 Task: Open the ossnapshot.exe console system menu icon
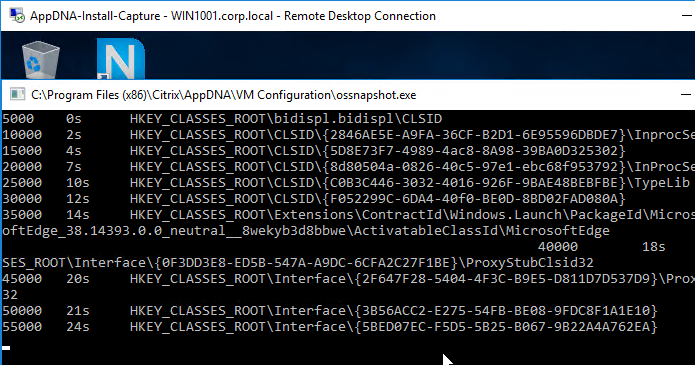tap(18, 94)
